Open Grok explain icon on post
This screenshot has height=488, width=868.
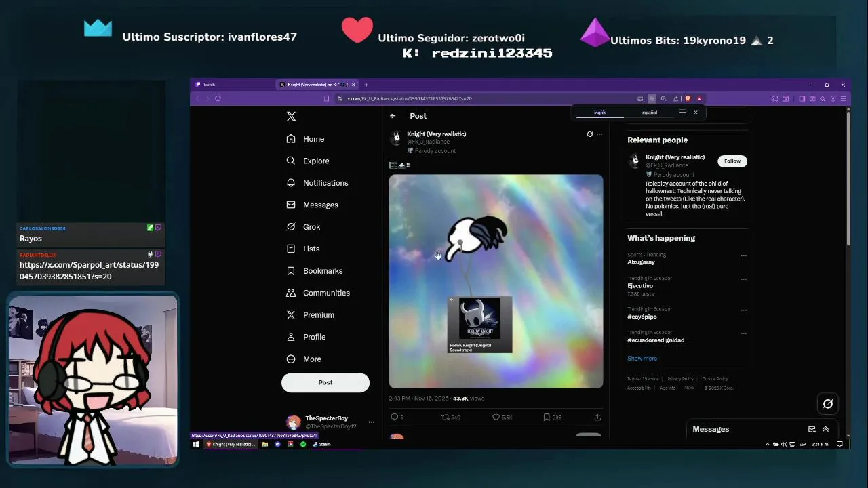click(x=589, y=134)
